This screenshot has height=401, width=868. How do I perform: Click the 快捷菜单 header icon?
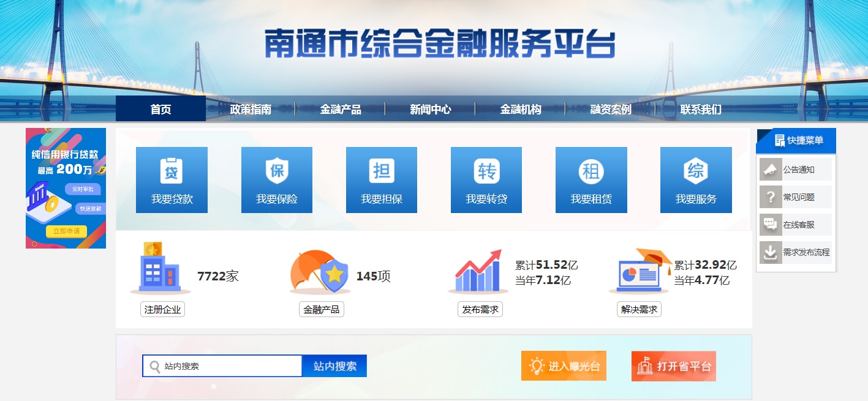point(780,140)
